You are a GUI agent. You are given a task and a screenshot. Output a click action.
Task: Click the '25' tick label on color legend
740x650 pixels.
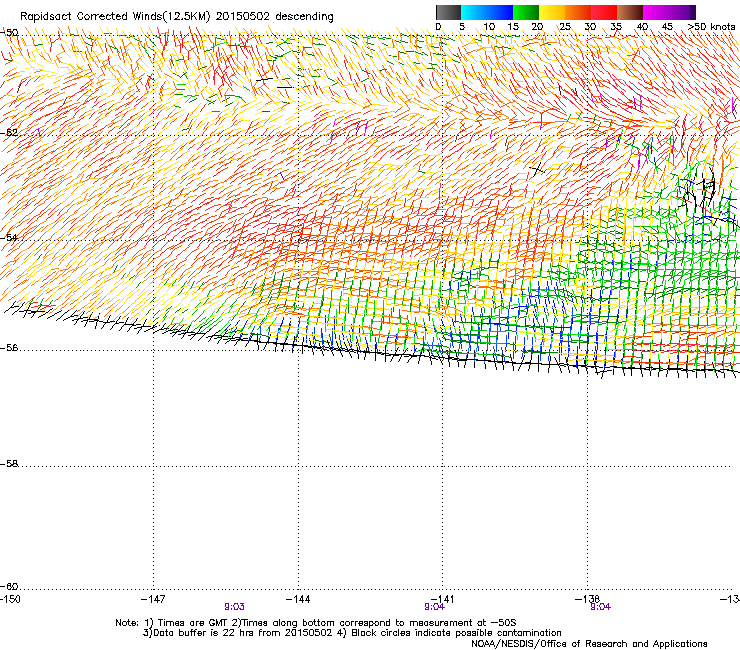[565, 27]
